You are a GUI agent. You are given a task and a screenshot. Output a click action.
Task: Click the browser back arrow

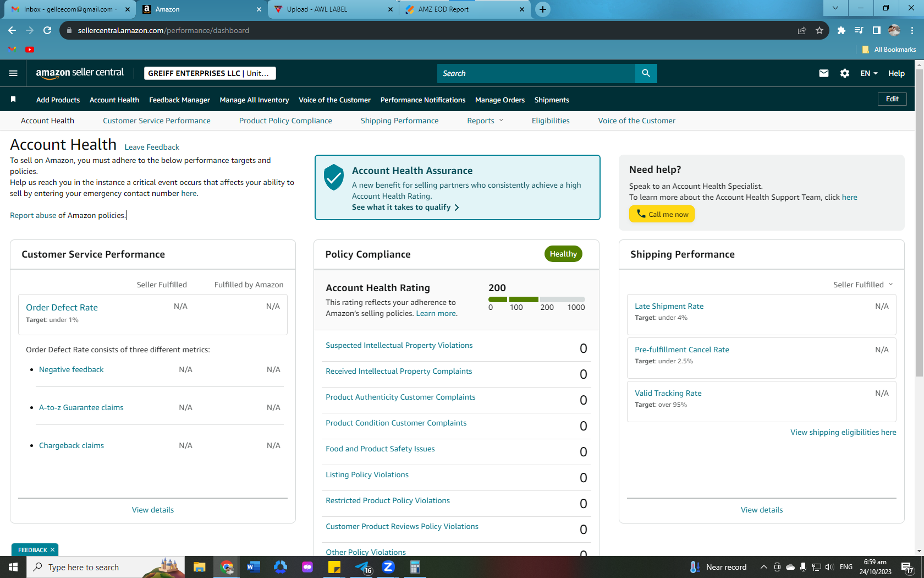12,30
